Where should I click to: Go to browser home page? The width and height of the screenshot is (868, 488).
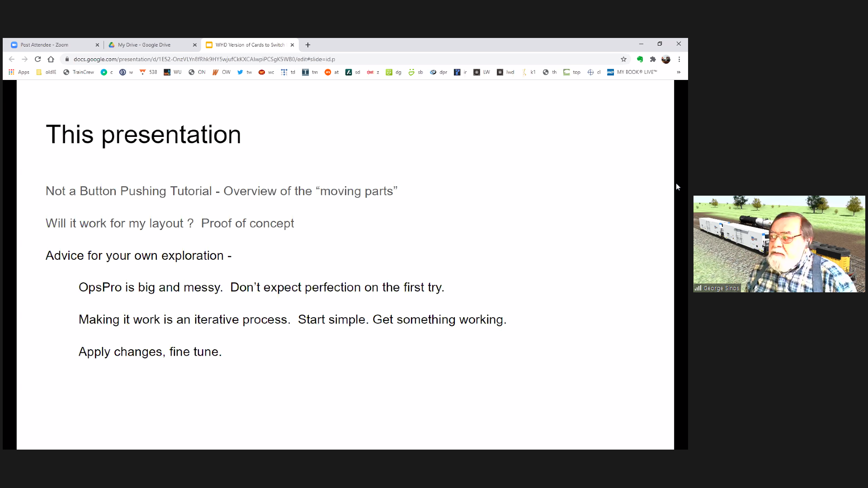pyautogui.click(x=51, y=59)
